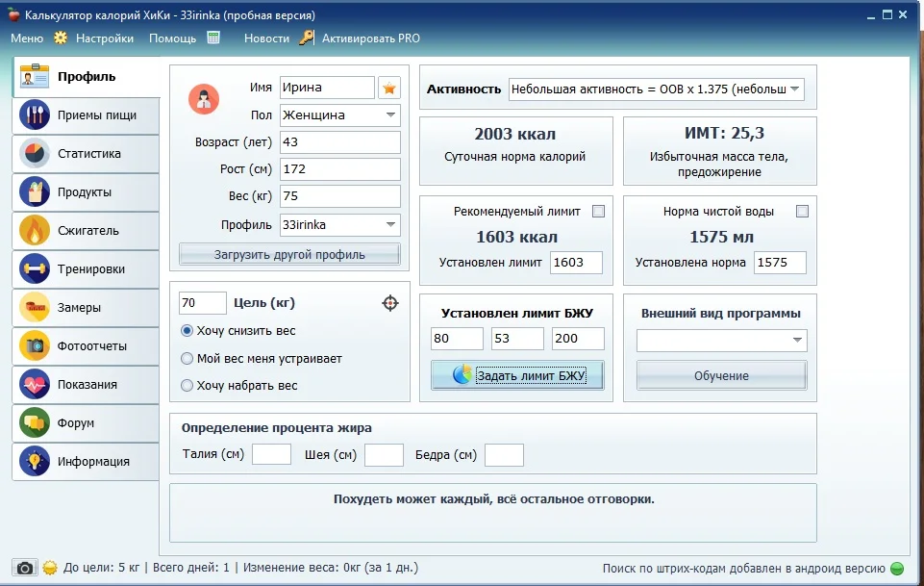
Task: Click the Поиск по штрих-кодам news text
Action: pos(743,569)
